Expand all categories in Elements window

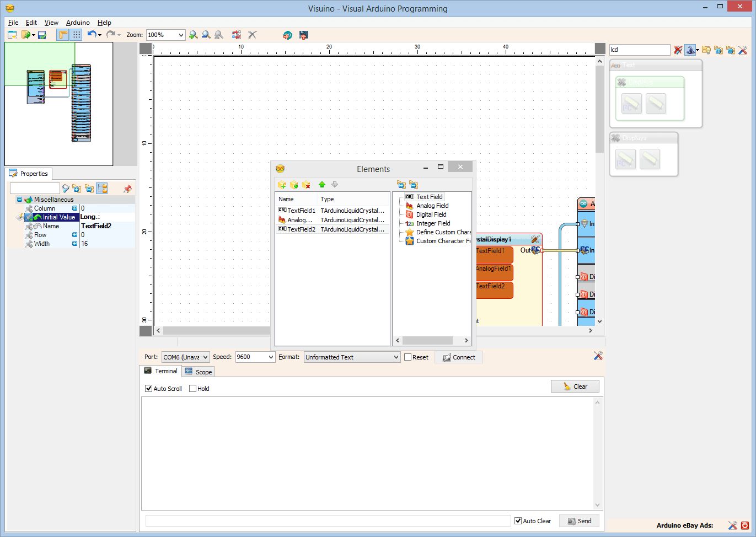[402, 185]
